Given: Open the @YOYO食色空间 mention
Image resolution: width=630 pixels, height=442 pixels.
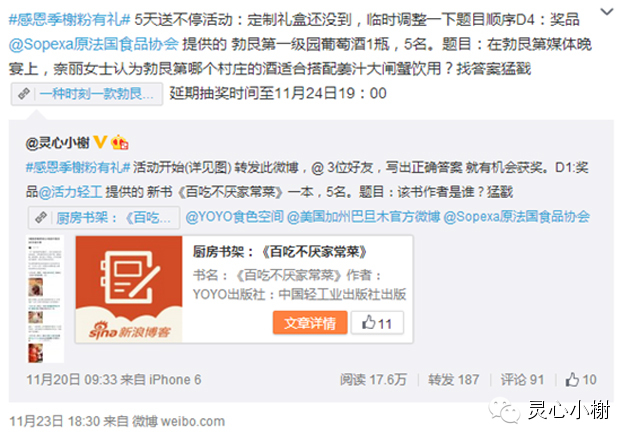Looking at the screenshot, I should coord(234,217).
